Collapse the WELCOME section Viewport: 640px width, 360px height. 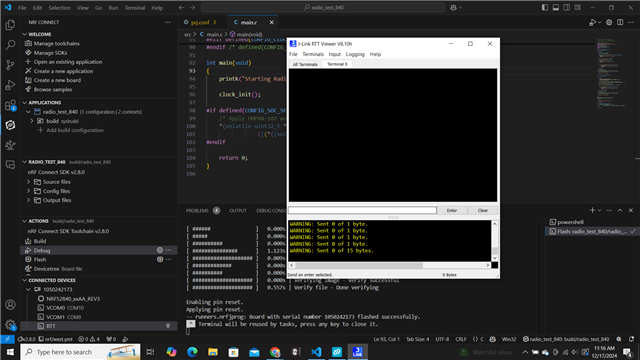click(24, 34)
